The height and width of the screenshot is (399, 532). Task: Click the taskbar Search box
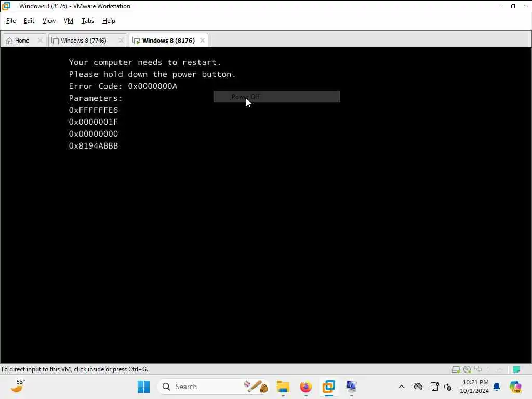click(x=215, y=387)
